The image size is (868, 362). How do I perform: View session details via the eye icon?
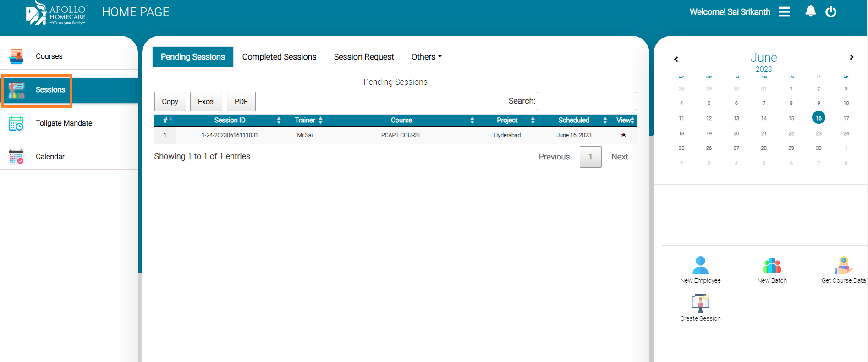(623, 135)
